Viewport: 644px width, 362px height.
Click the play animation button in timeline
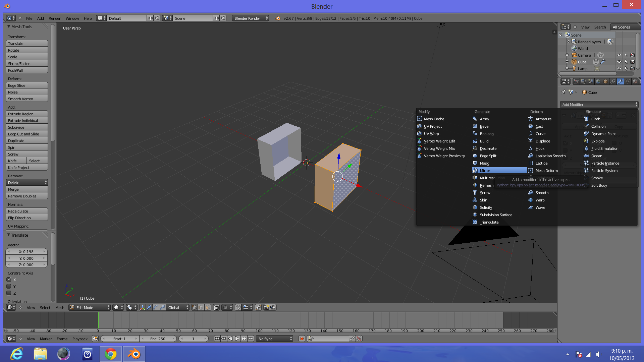pyautogui.click(x=237, y=339)
